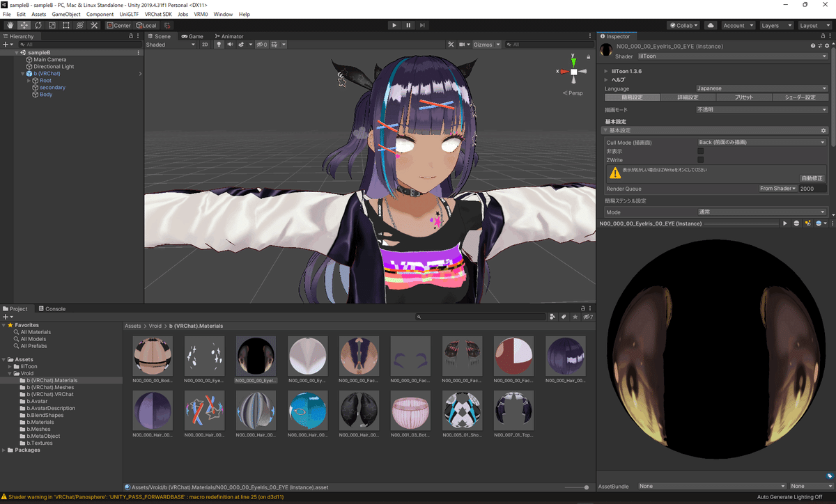The height and width of the screenshot is (504, 836).
Task: Enable the ZWrite checkbox
Action: point(701,160)
